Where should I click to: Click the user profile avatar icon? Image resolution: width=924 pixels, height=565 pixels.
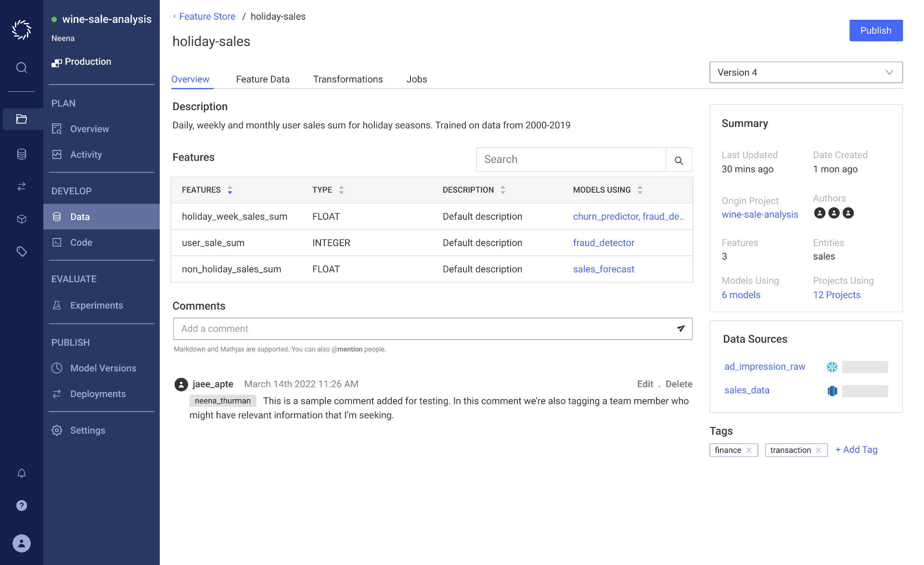(x=22, y=543)
